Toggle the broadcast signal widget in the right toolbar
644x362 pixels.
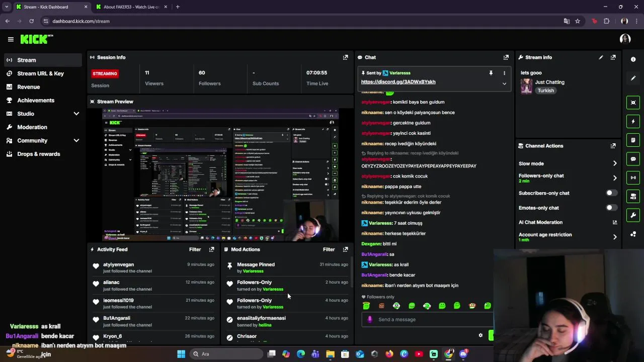633,177
